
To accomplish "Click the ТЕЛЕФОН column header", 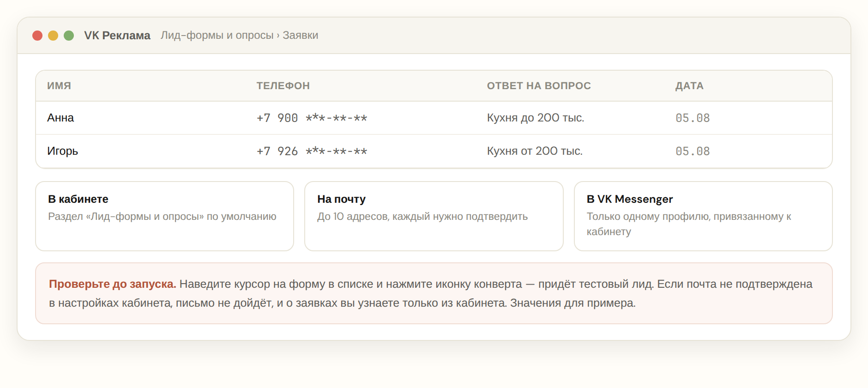I will (283, 86).
